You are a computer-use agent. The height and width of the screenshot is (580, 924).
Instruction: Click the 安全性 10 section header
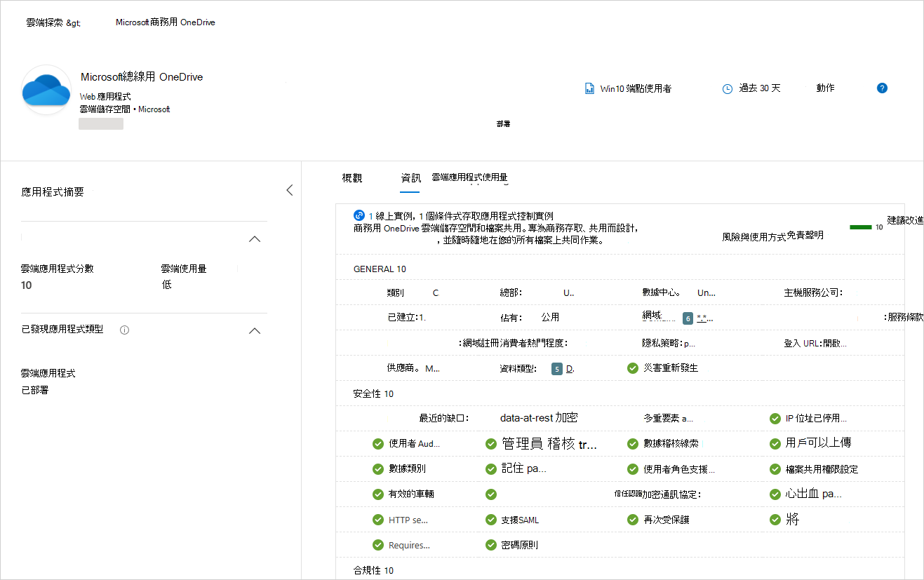373,394
